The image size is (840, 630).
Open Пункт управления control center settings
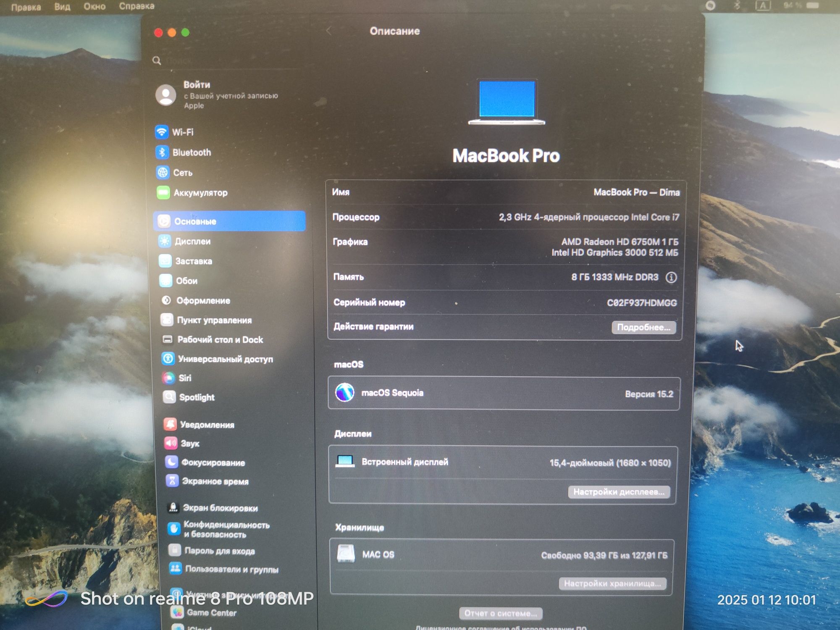[x=206, y=320]
